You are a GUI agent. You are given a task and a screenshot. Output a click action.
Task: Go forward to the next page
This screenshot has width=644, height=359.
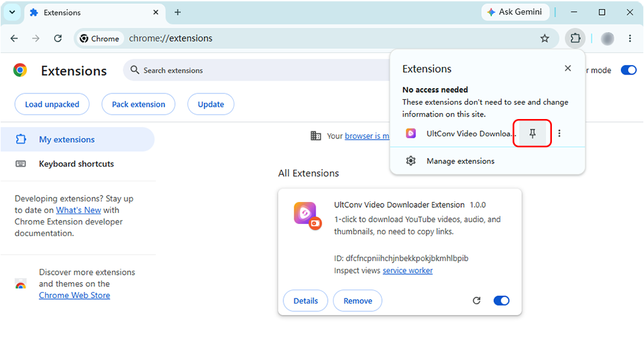(x=35, y=38)
